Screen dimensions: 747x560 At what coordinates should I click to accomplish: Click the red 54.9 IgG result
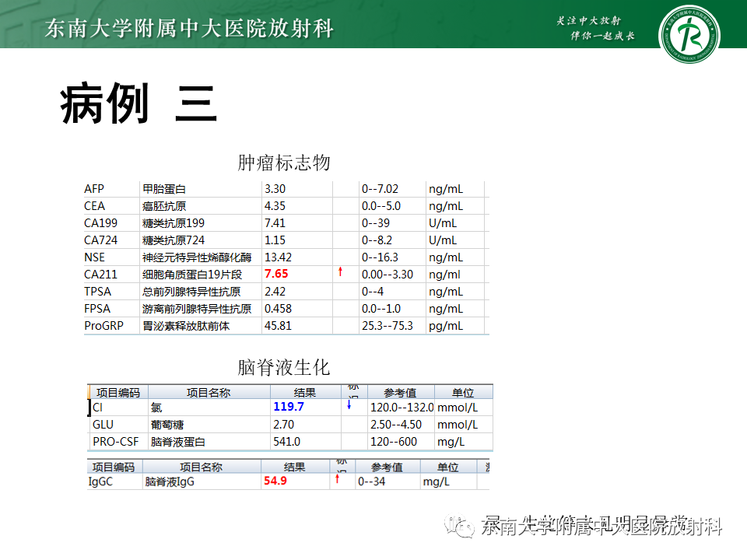(275, 481)
